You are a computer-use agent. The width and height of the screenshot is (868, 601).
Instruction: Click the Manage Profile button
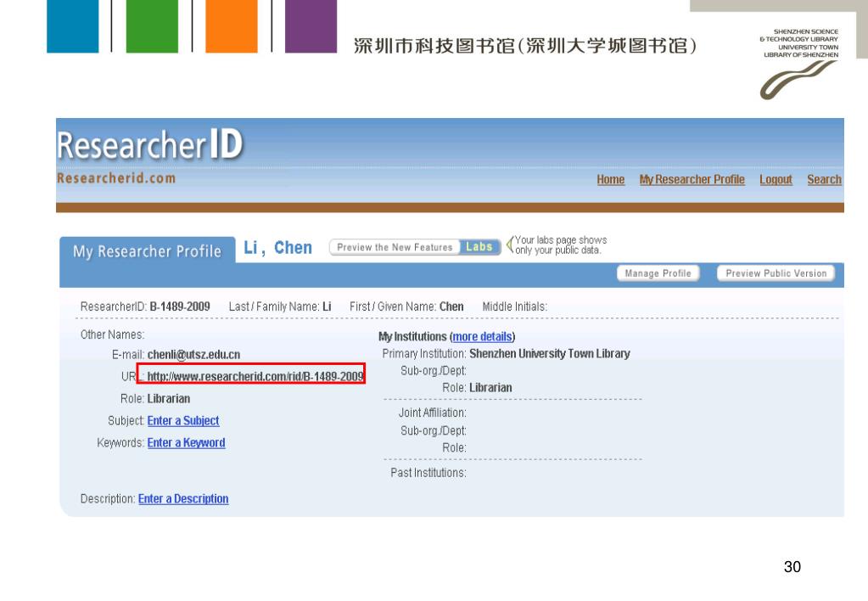(658, 273)
